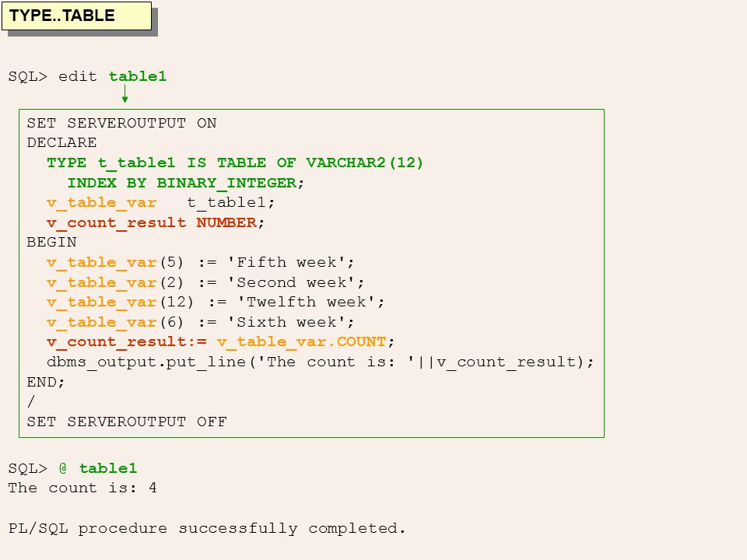747x560 pixels.
Task: Click the v_table_var.COUNT expression
Action: click(x=301, y=342)
